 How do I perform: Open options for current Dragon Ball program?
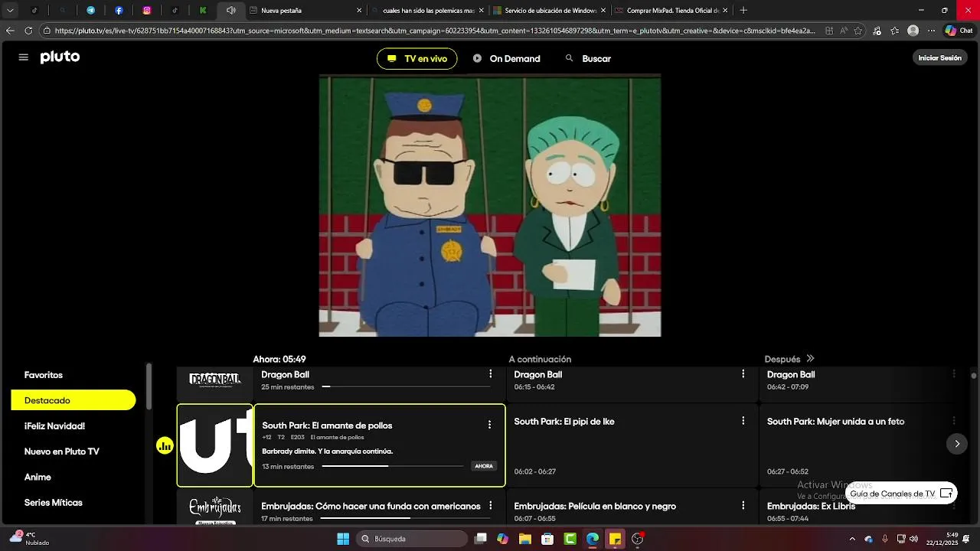491,374
